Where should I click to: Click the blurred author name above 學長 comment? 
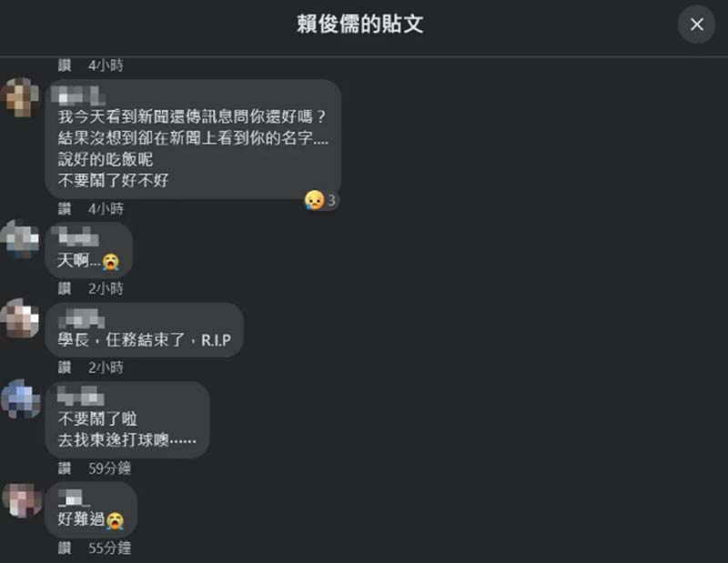[x=82, y=318]
